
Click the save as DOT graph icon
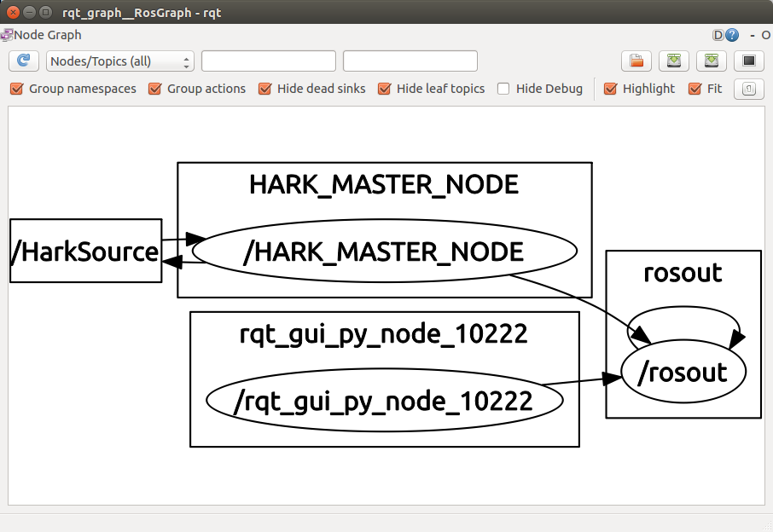point(674,61)
